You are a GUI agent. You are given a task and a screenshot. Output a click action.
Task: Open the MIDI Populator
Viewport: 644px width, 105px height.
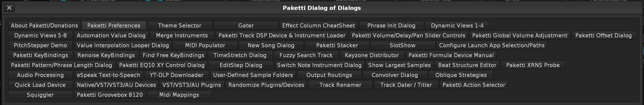pos(205,45)
